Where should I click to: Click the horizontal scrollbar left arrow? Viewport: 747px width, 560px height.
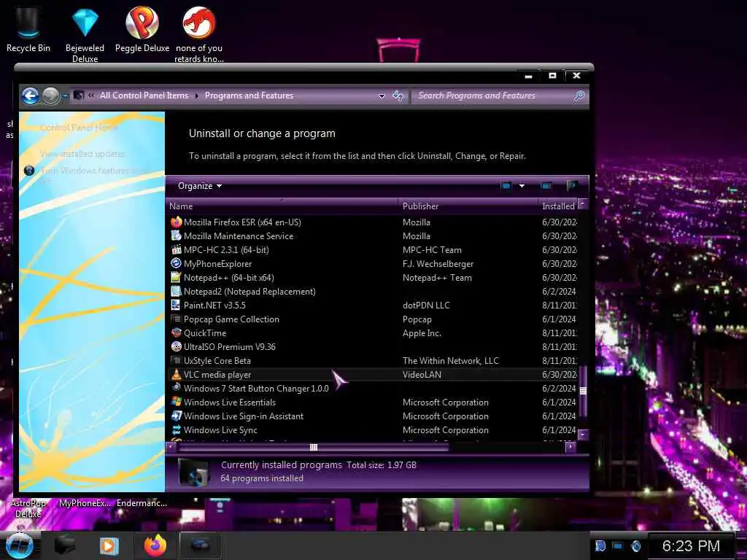(x=171, y=447)
